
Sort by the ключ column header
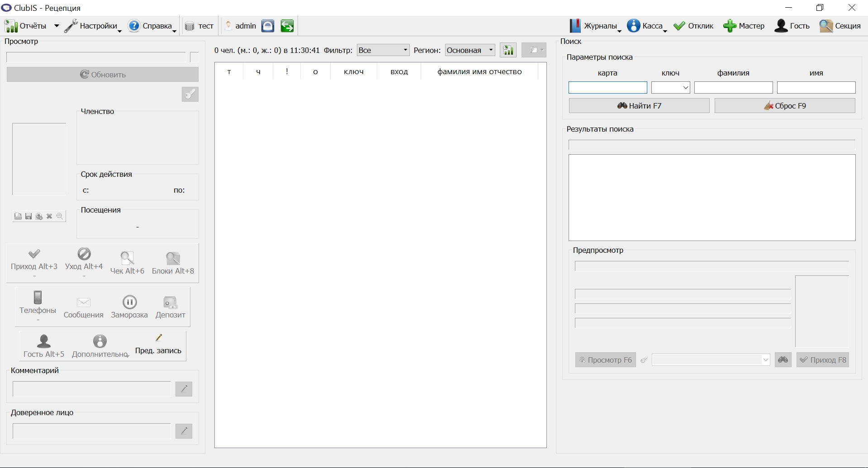pos(354,71)
